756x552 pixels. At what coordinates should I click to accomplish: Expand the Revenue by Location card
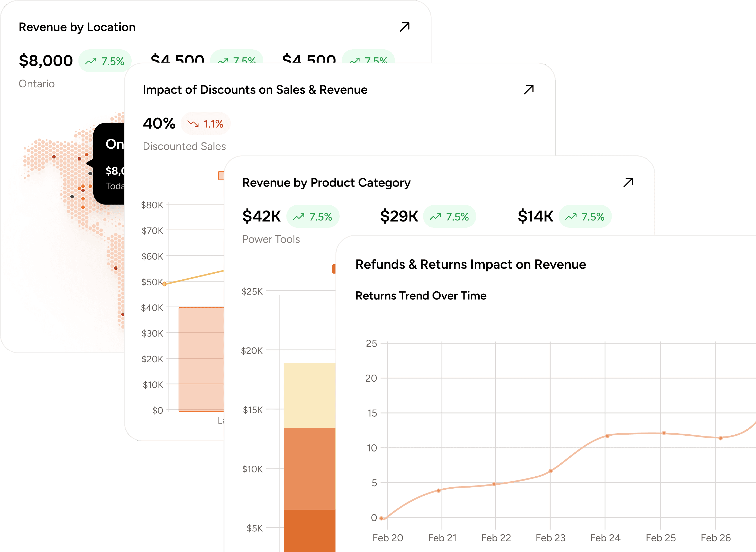click(x=404, y=27)
